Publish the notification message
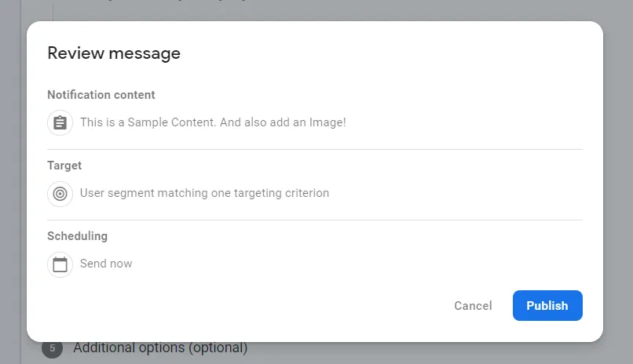The width and height of the screenshot is (633, 364). tap(547, 306)
